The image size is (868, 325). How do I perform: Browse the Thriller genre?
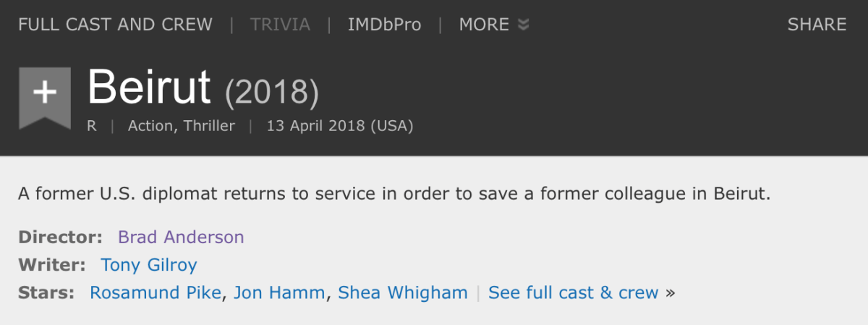point(209,126)
